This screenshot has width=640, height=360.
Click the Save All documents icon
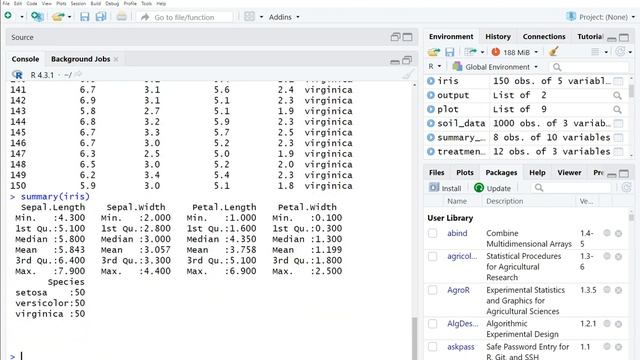(101, 17)
